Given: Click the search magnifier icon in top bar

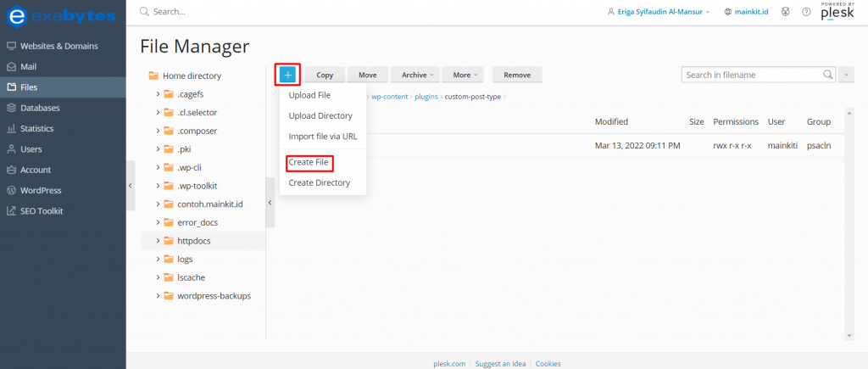Looking at the screenshot, I should point(144,12).
